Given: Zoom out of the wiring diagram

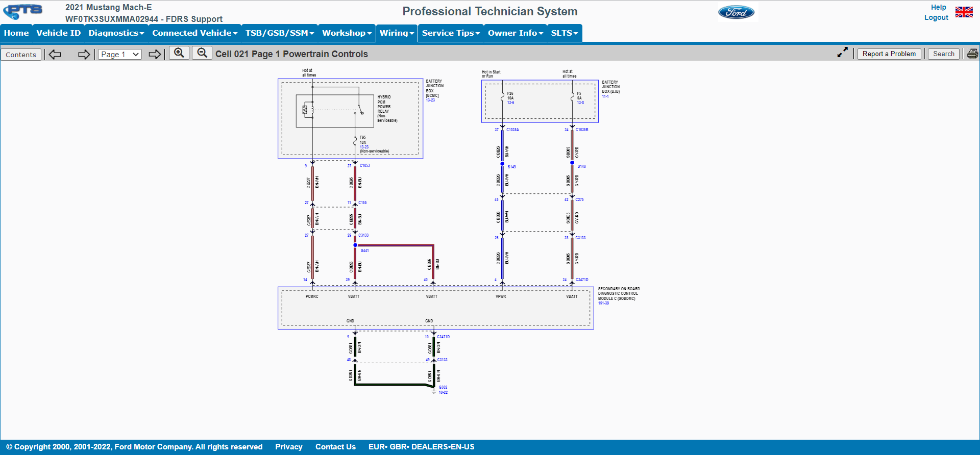Looking at the screenshot, I should 202,53.
